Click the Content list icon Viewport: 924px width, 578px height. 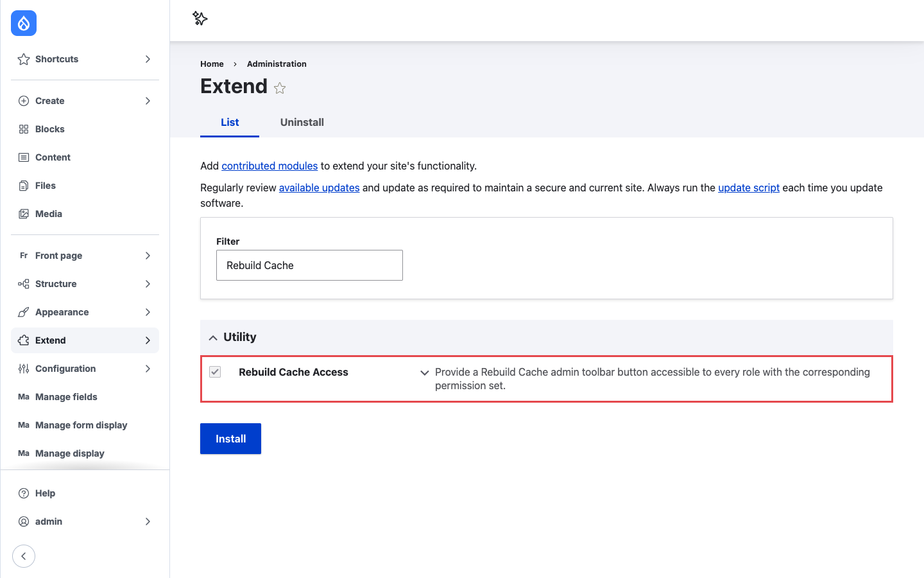point(24,157)
